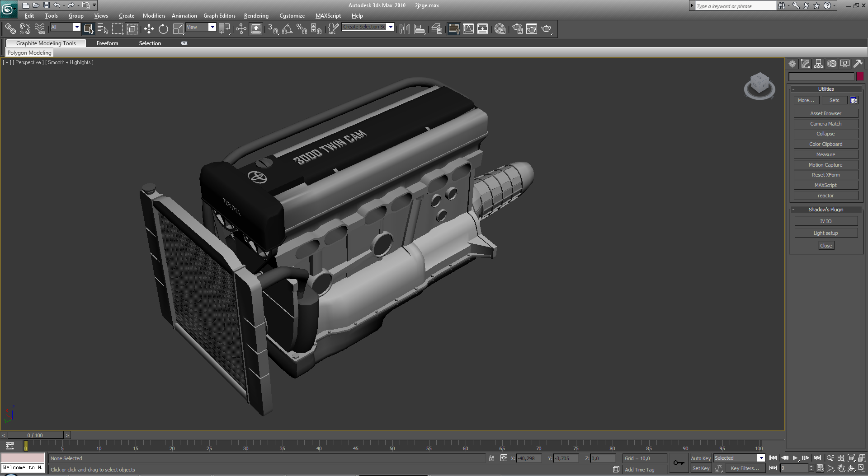This screenshot has width=868, height=476.
Task: Toggle the Graphite Modeling Tools ribbon
Action: tap(453, 29)
